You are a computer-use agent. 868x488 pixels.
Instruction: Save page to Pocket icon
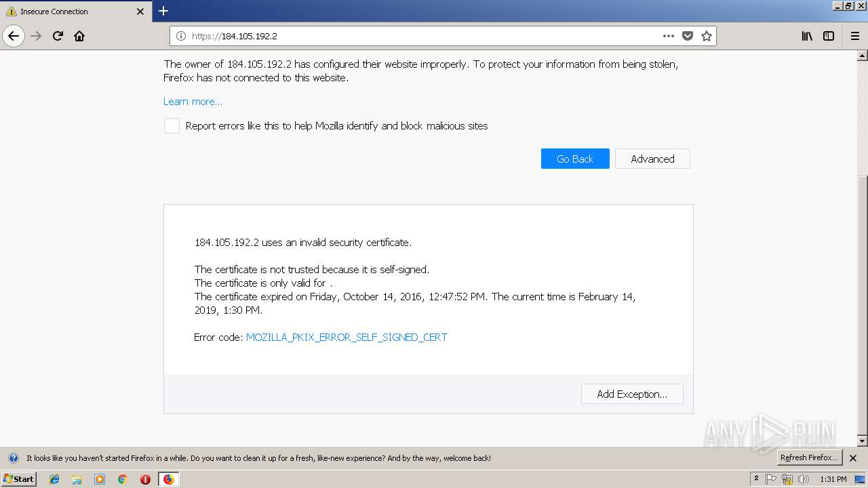[688, 36]
